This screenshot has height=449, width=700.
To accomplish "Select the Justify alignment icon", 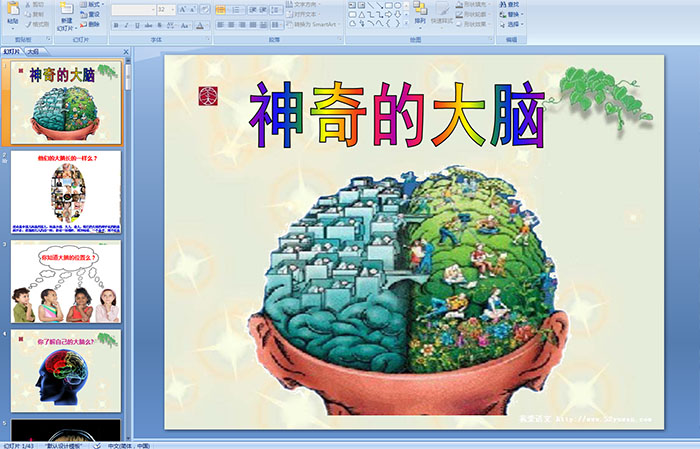I will tap(253, 25).
